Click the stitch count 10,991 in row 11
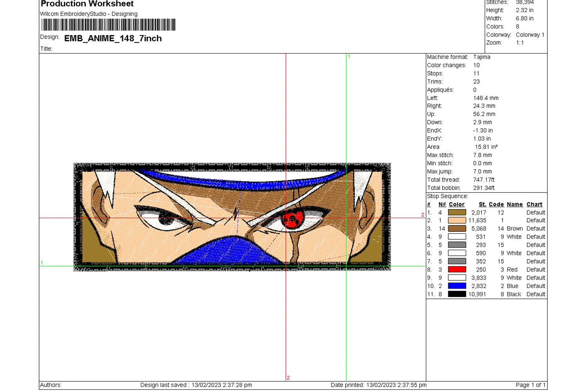588x391 pixels. [477, 294]
